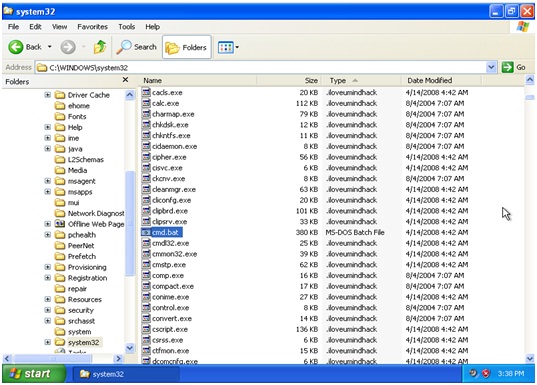Image resolution: width=537 pixels, height=385 pixels.
Task: Open the Edit menu
Action: [x=35, y=27]
